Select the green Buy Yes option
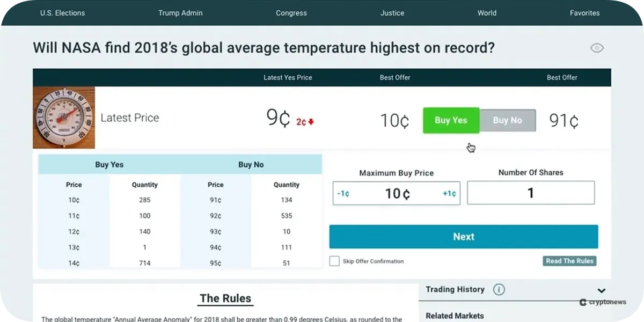 point(451,120)
